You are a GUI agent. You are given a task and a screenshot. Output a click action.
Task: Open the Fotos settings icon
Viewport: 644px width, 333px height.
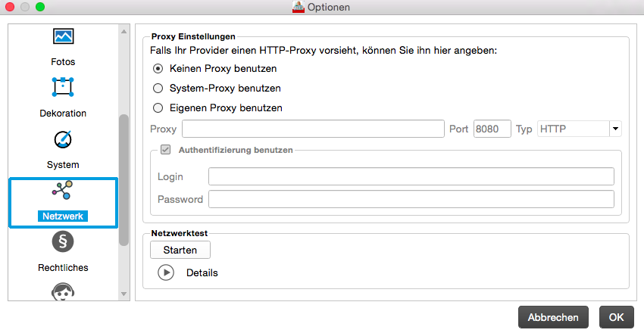tap(63, 36)
